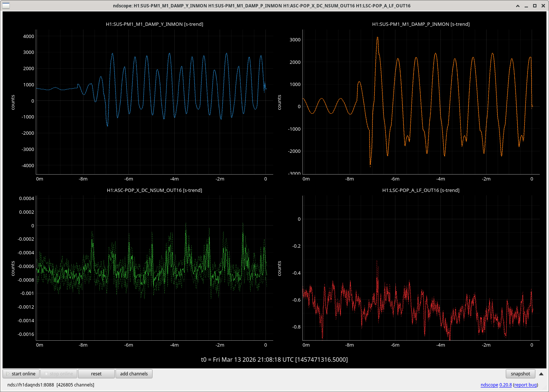Click the t0 timestamp label
This screenshot has width=549, height=392.
[x=274, y=360]
